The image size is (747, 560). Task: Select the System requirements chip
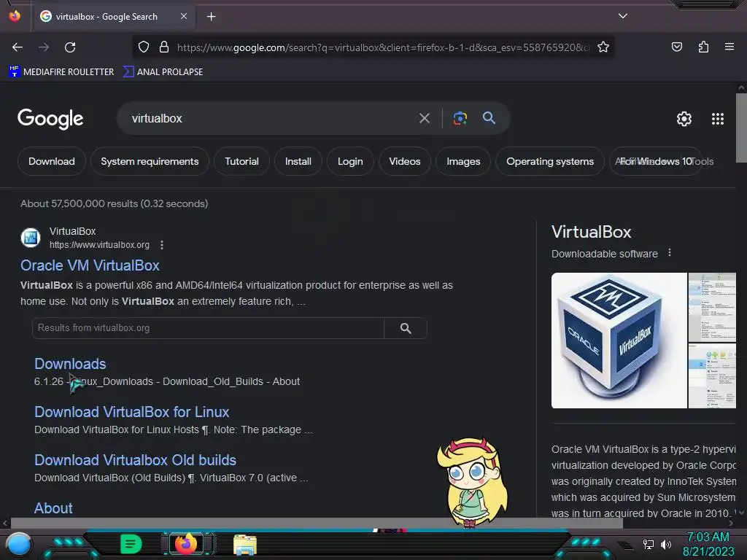pyautogui.click(x=150, y=161)
